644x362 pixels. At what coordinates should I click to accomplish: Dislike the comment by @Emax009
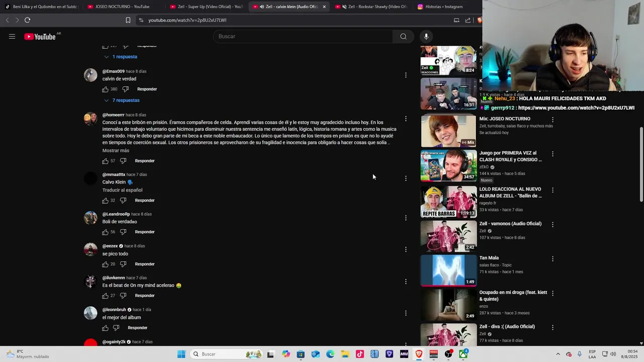click(x=125, y=89)
